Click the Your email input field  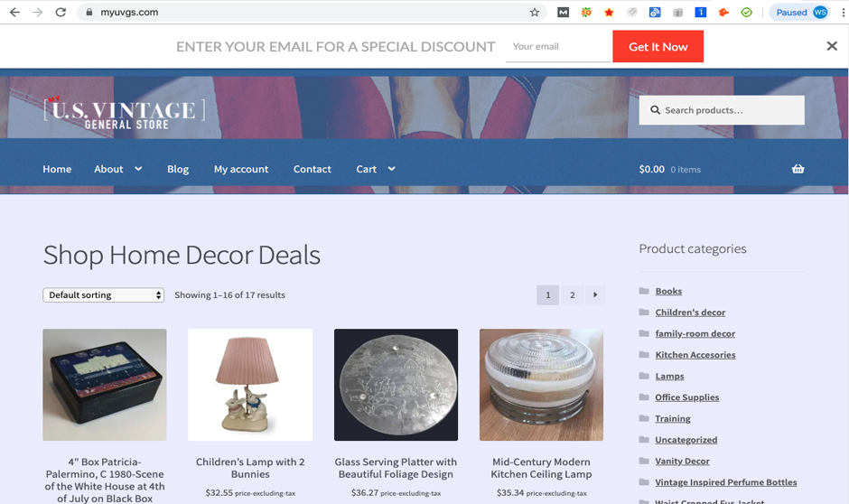tap(557, 47)
